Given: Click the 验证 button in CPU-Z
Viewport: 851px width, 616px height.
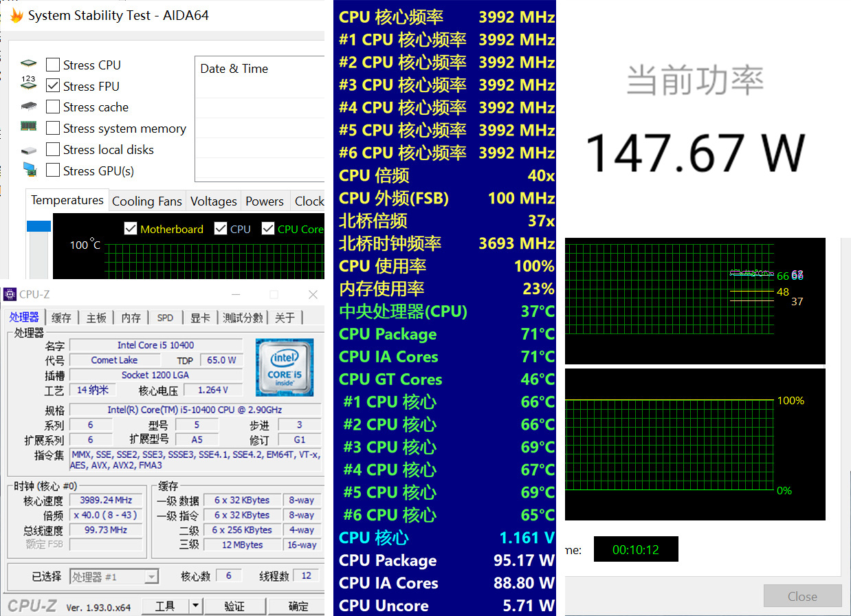Looking at the screenshot, I should [234, 606].
